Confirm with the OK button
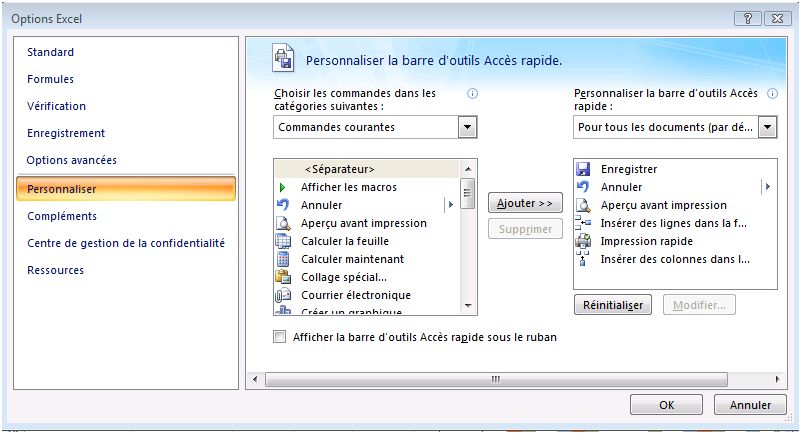801x434 pixels. point(666,405)
